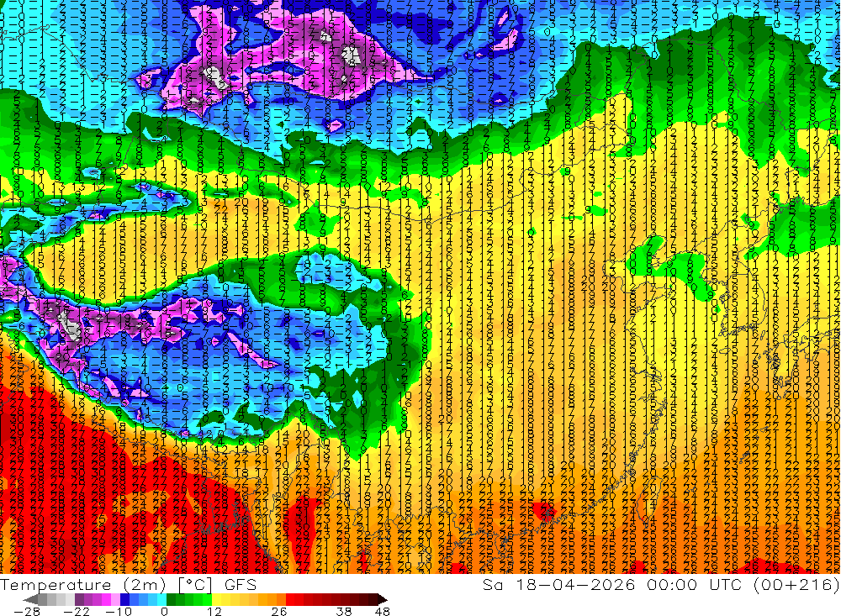Click the '26' legend label
This screenshot has width=841, height=616.
(x=279, y=612)
